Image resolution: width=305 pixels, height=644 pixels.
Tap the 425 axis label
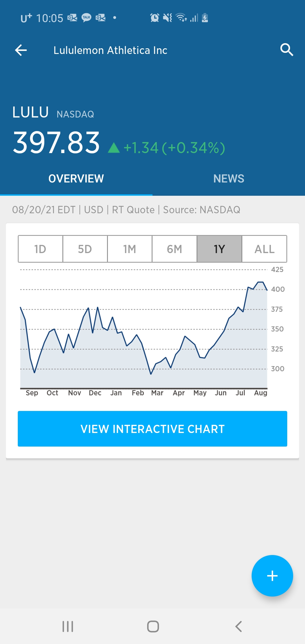pyautogui.click(x=277, y=269)
